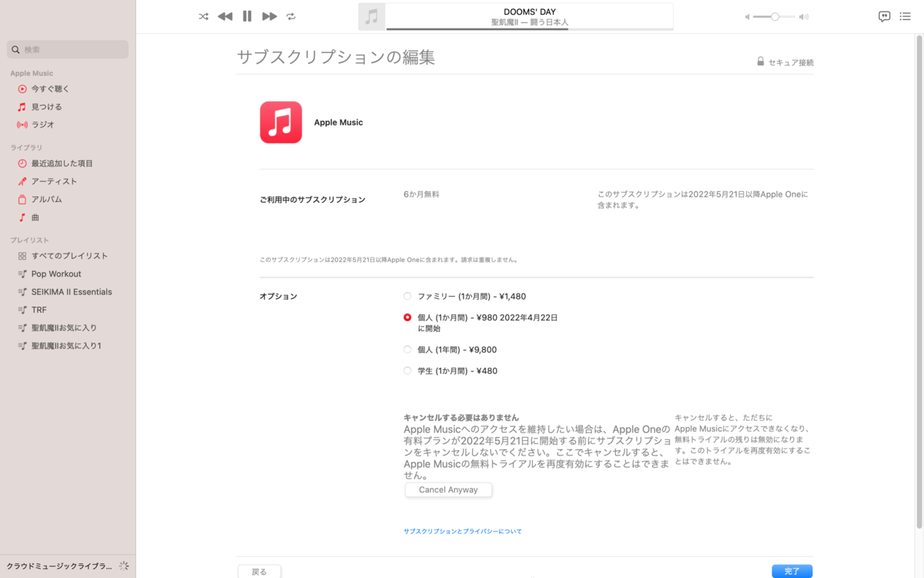
Task: Click the クラウドミュージックライブラリ loading spinner
Action: point(123,566)
